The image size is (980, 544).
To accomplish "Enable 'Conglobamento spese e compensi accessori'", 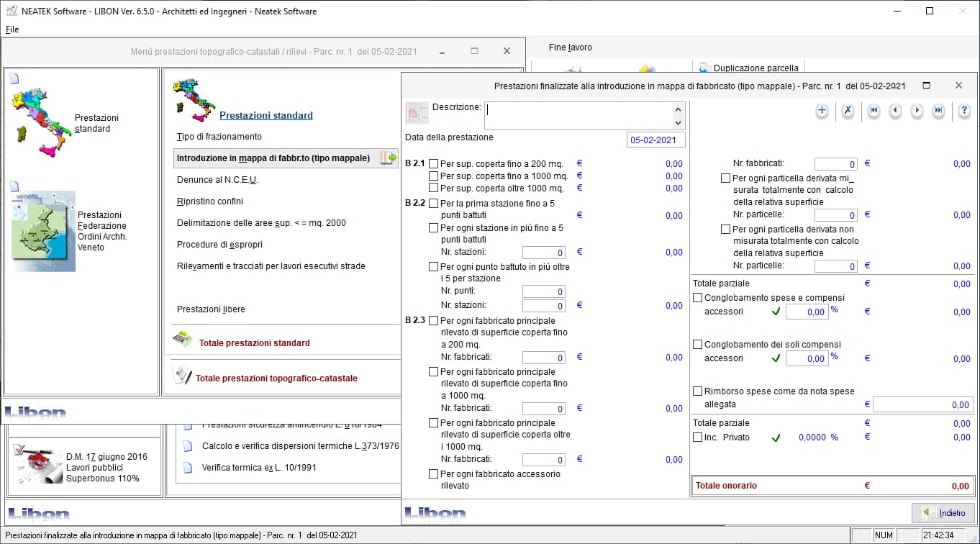I will (x=697, y=298).
